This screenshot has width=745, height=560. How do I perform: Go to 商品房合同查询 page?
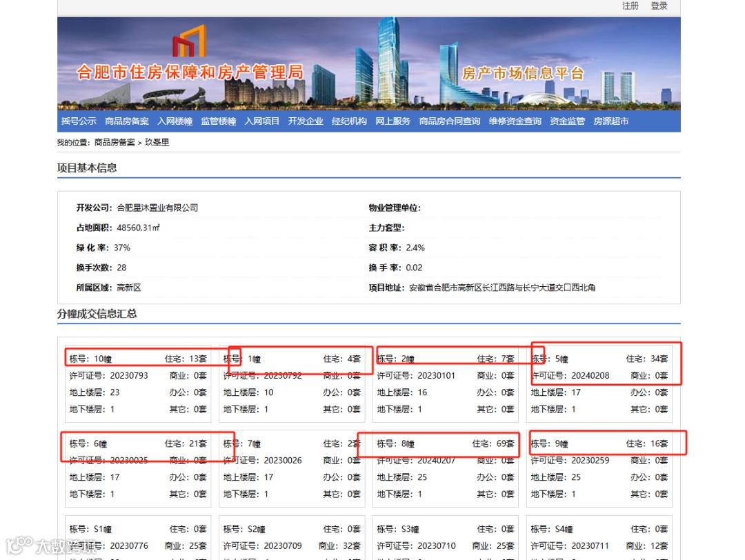pyautogui.click(x=450, y=121)
